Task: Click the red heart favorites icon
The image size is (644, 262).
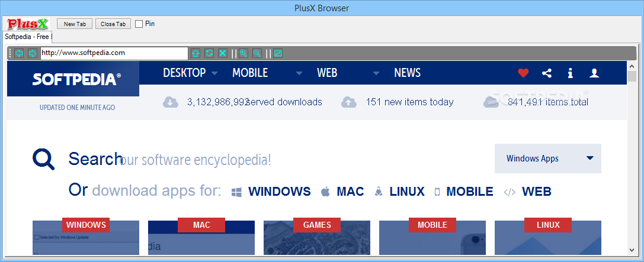Action: (x=523, y=73)
